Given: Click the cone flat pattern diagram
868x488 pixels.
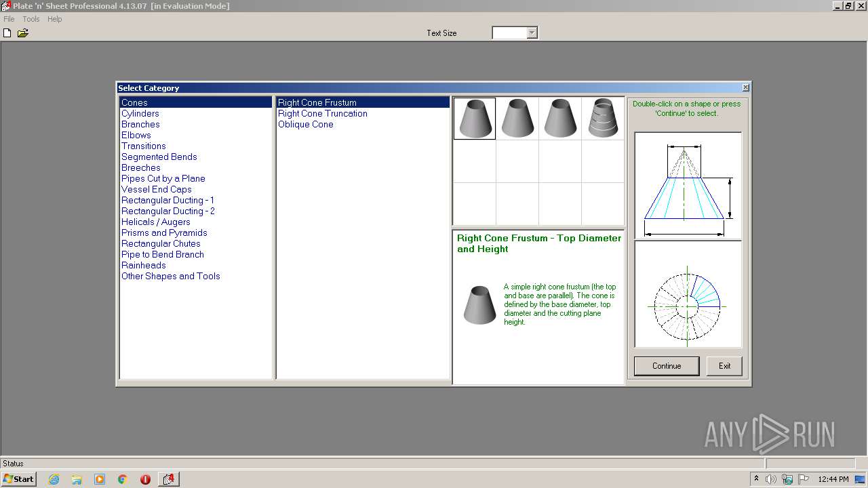Looking at the screenshot, I should [688, 295].
